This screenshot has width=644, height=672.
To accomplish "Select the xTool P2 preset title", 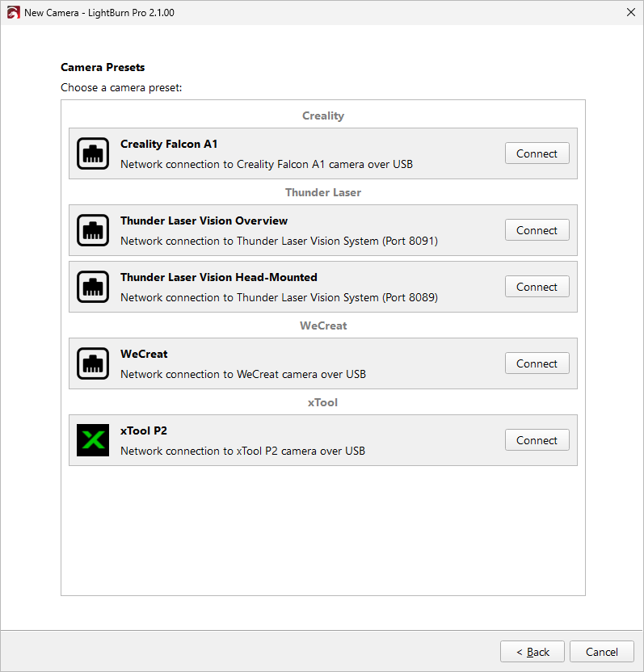I will point(144,430).
